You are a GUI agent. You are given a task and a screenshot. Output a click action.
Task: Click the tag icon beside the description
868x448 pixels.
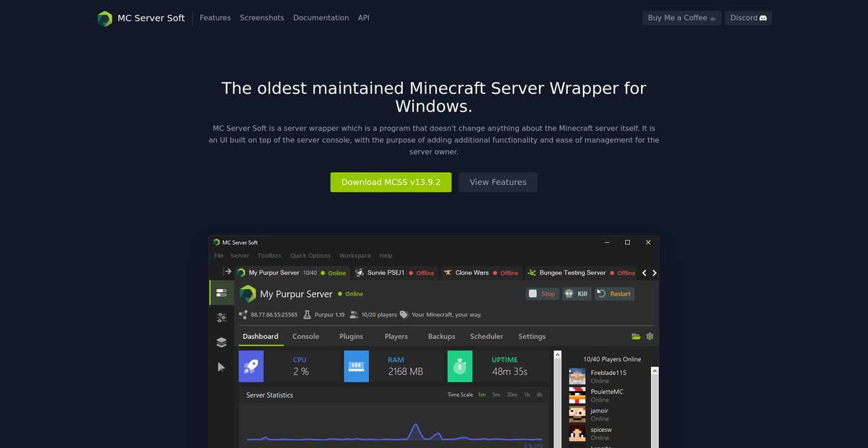404,315
